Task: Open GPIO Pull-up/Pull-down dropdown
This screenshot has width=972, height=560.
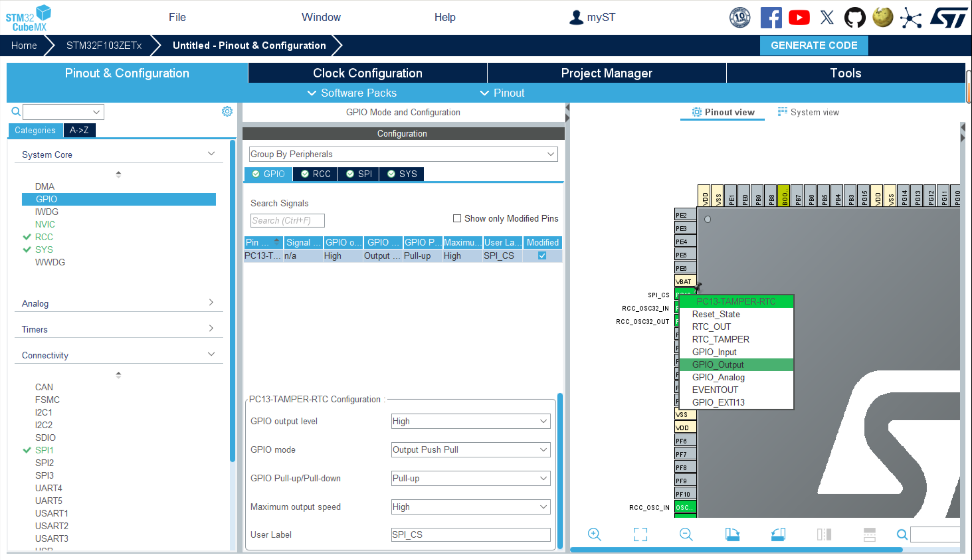Action: (x=470, y=478)
